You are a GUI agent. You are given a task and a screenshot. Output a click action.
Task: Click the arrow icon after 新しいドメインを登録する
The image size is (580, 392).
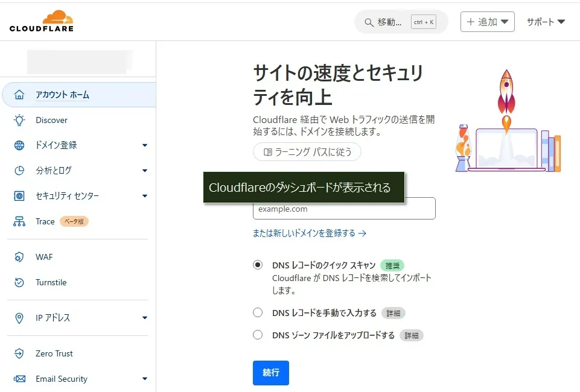click(362, 233)
